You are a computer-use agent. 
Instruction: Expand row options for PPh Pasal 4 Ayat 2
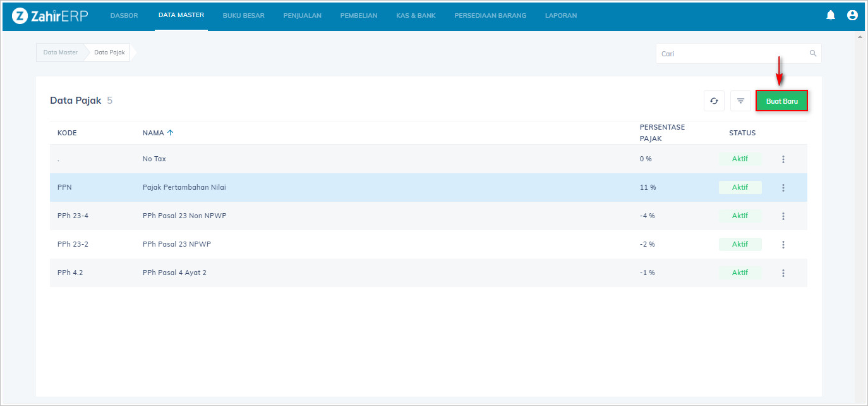pos(783,273)
